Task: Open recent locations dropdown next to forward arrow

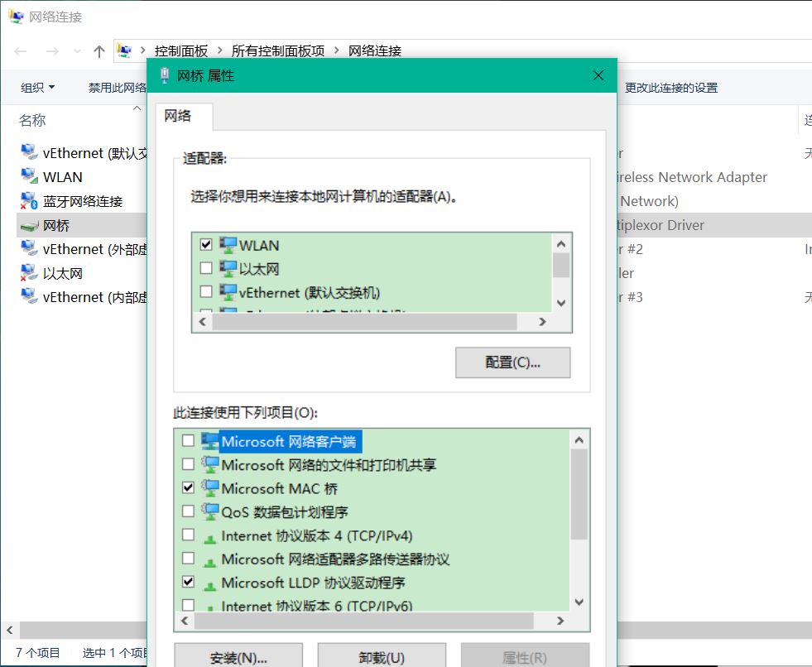Action: 77,51
